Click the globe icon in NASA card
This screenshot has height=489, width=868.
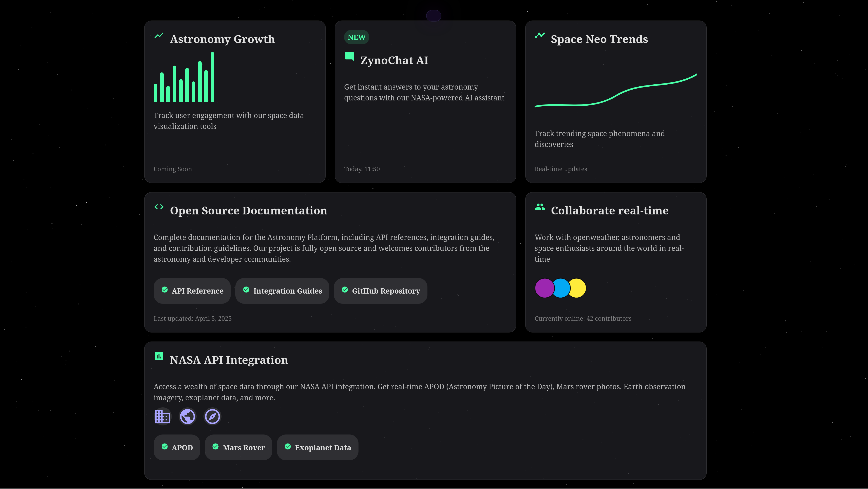pyautogui.click(x=187, y=416)
